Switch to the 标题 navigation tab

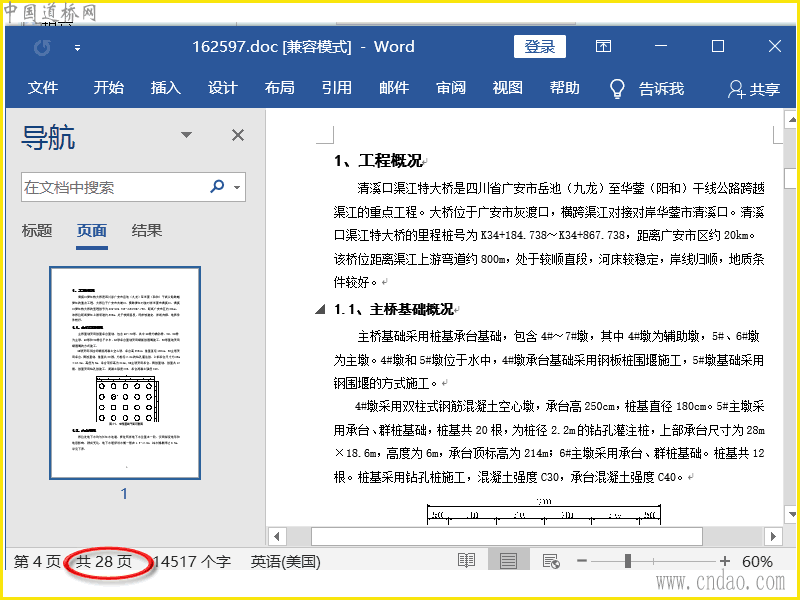37,231
